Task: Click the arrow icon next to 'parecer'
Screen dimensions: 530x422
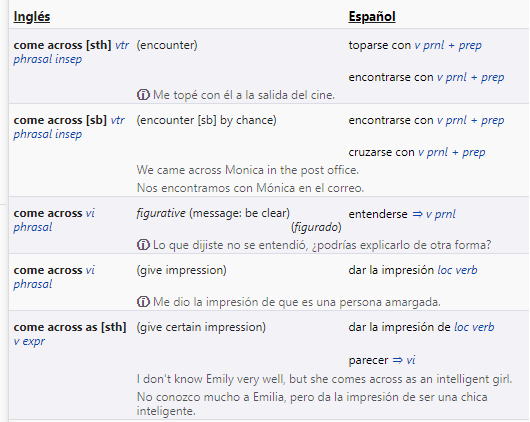Action: pyautogui.click(x=398, y=360)
